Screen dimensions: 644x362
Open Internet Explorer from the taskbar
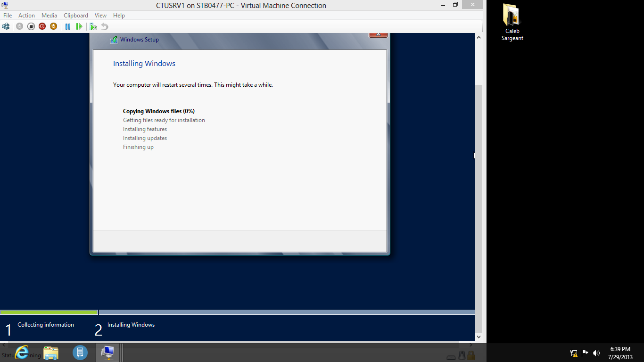tap(22, 353)
